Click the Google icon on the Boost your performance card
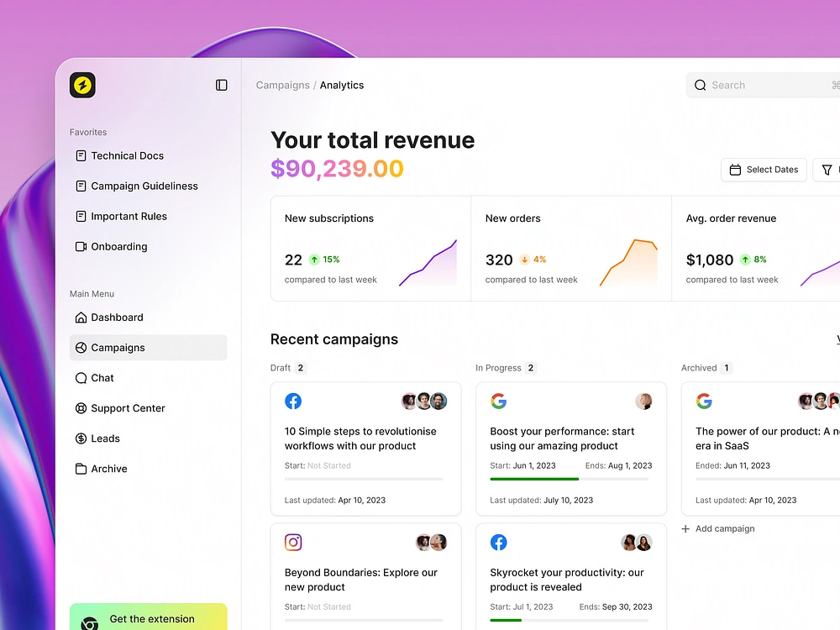 (x=499, y=402)
